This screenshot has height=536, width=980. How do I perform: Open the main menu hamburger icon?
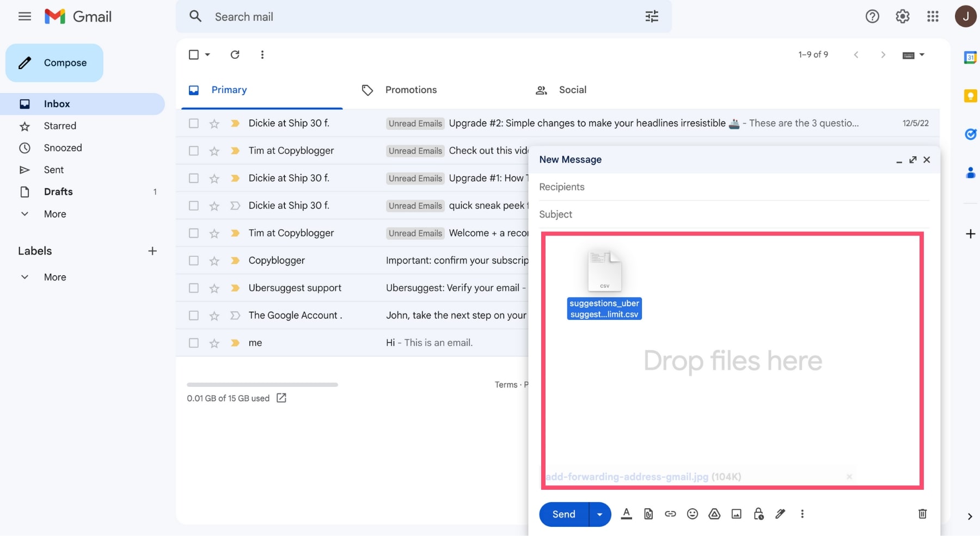[24, 16]
